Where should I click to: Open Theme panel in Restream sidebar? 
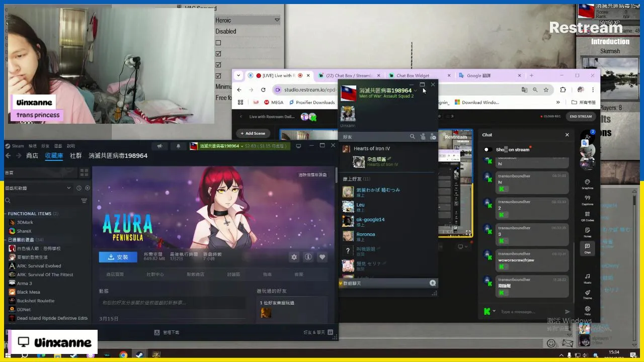coord(587,295)
